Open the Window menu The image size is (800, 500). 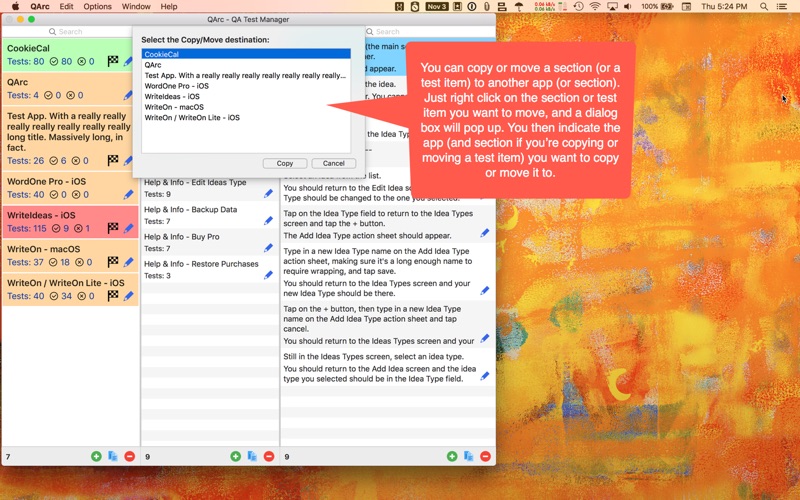pyautogui.click(x=136, y=7)
